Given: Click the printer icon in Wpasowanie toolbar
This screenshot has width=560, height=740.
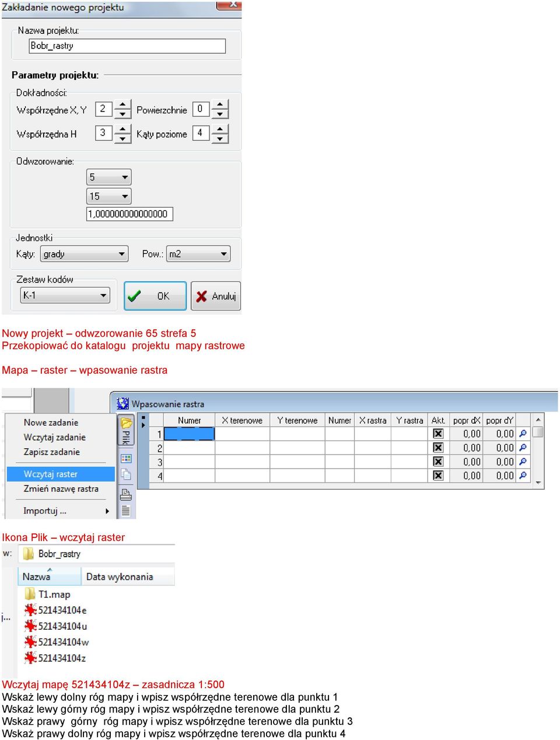Looking at the screenshot, I should tap(126, 495).
